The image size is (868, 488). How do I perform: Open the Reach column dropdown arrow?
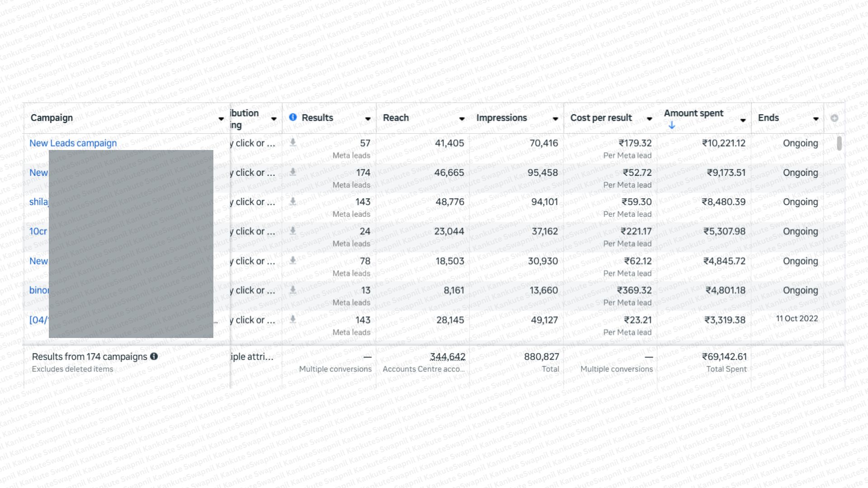pos(462,119)
